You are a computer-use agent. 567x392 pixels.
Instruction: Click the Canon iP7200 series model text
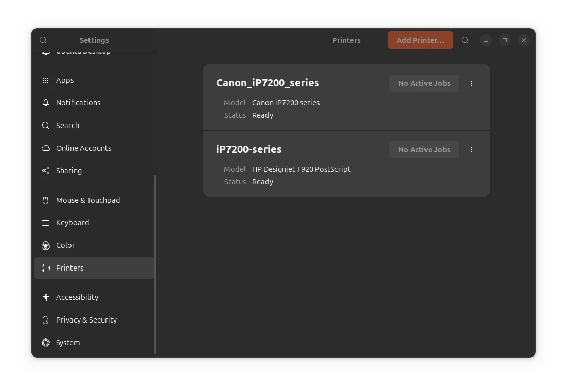click(286, 103)
